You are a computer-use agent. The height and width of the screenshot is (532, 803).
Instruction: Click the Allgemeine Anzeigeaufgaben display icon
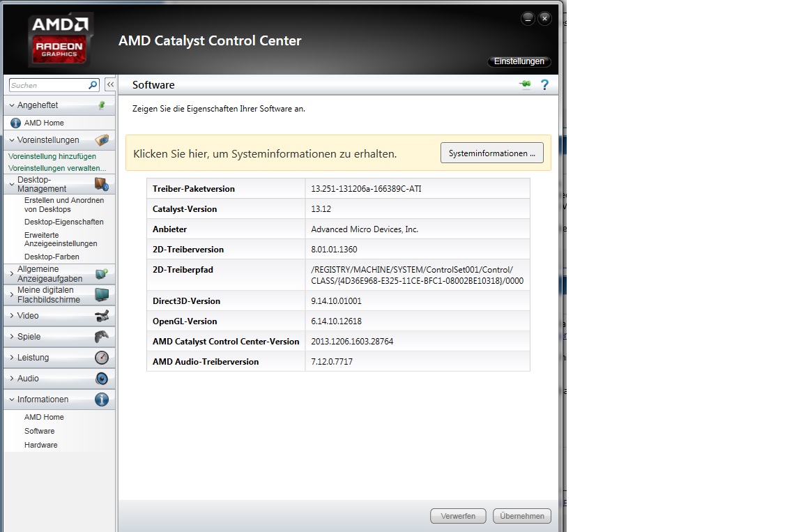click(x=102, y=274)
